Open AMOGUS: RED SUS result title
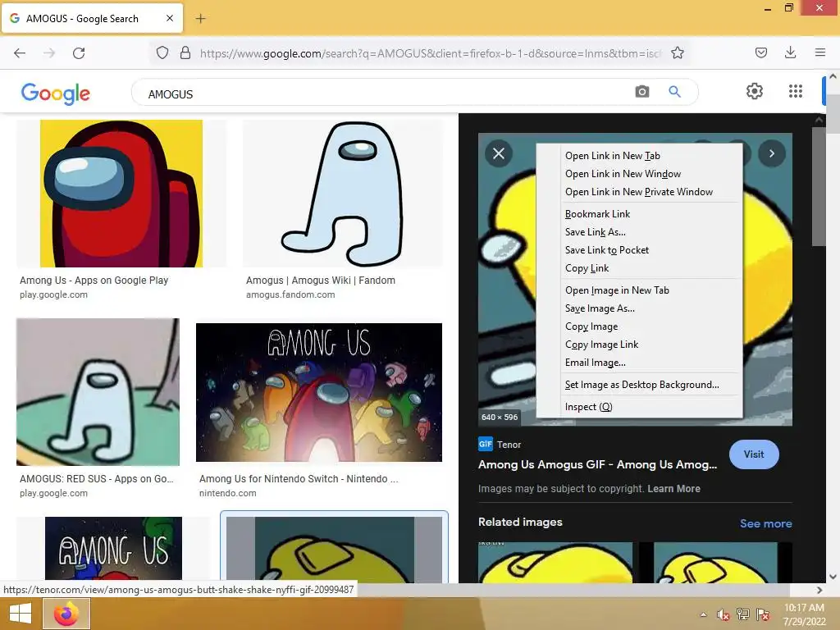 click(97, 479)
